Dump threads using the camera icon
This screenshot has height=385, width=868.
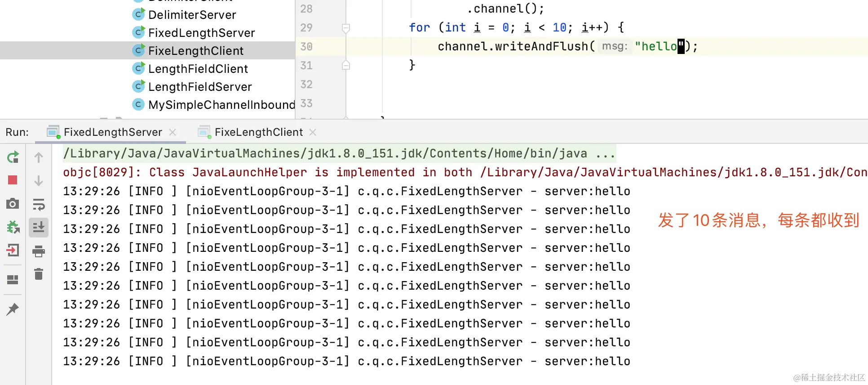pyautogui.click(x=13, y=204)
